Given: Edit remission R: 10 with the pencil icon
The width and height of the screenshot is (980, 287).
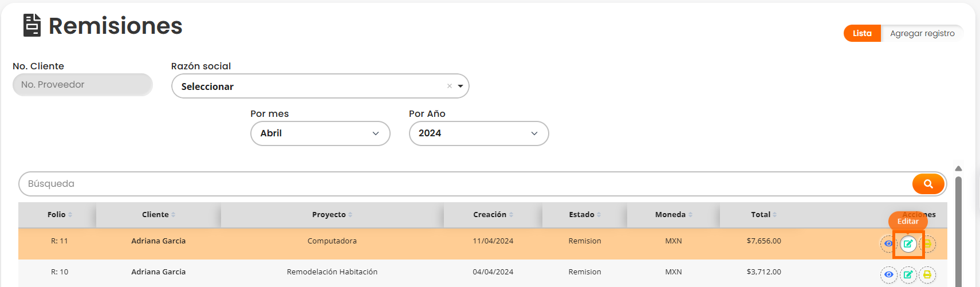Looking at the screenshot, I should [x=908, y=275].
